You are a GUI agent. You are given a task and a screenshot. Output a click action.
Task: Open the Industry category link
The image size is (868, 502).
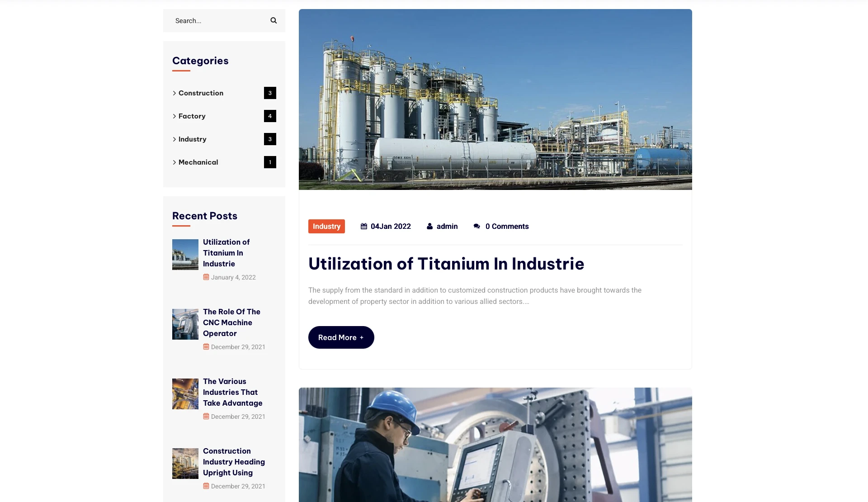click(x=192, y=139)
